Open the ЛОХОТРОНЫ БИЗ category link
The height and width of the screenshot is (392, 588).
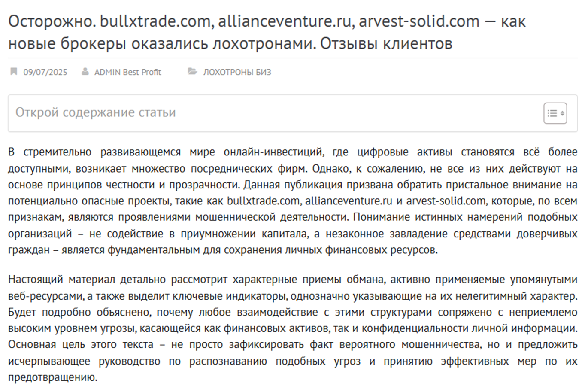237,72
